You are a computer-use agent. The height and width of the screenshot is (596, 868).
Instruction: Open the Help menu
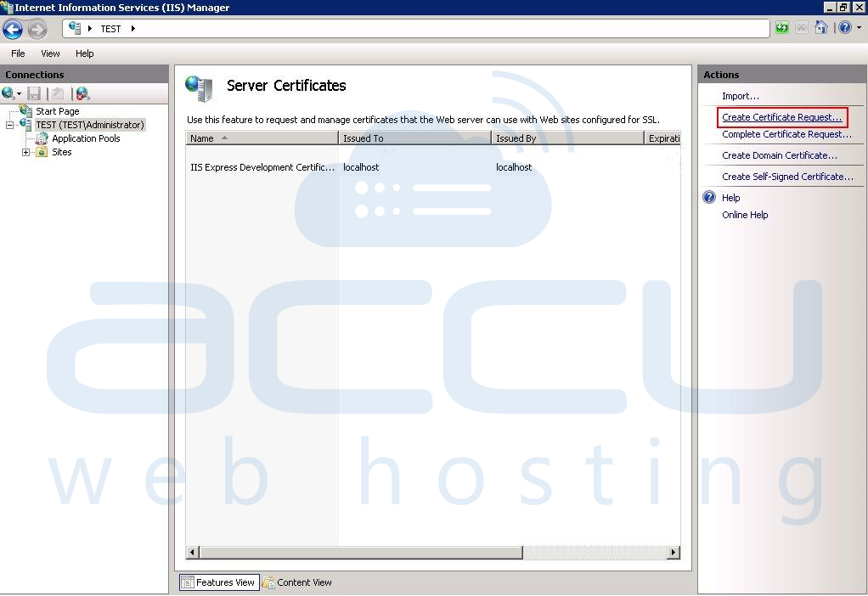(x=85, y=53)
